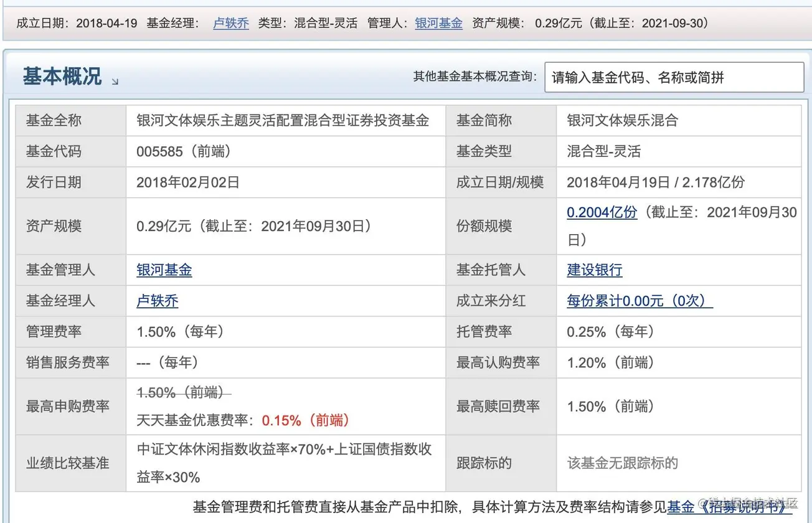Viewport: 812px width, 523px height.
Task: Open fund manager 卢轶乔 link in top bar
Action: [231, 23]
